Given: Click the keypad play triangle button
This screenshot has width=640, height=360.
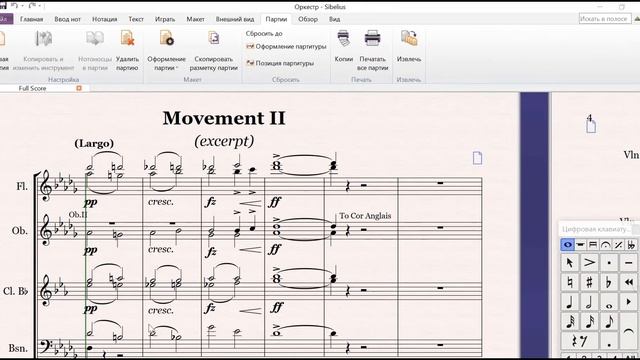Looking at the screenshot, I should point(629,302).
